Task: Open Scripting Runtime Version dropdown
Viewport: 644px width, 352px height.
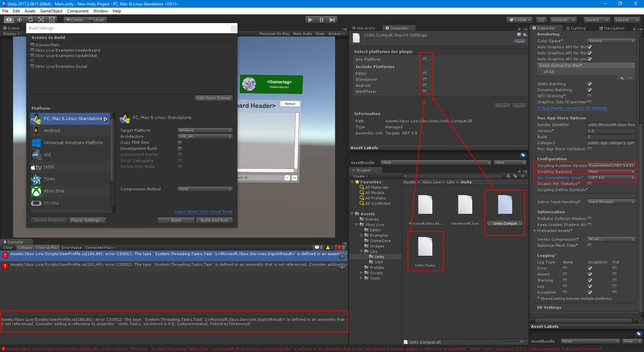Action: point(612,165)
